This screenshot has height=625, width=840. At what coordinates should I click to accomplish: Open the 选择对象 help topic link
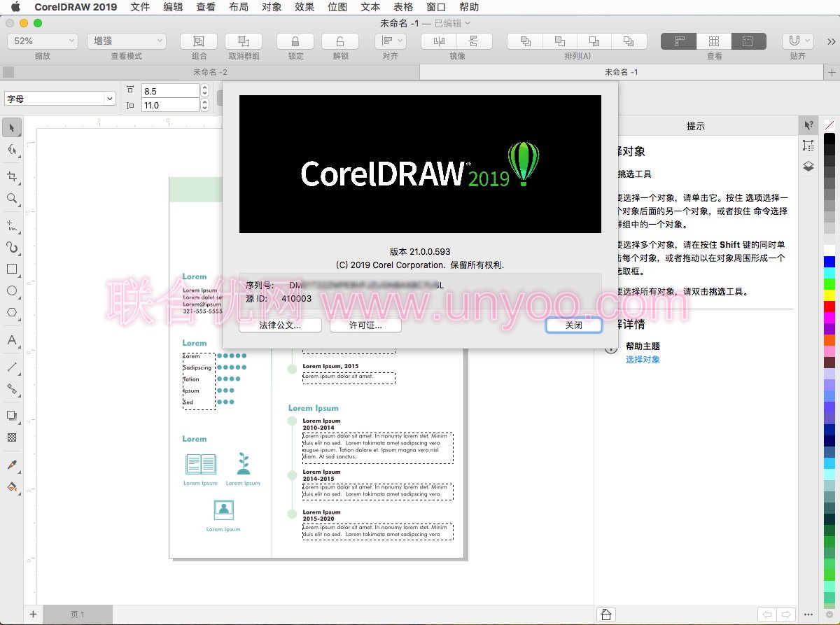(643, 360)
